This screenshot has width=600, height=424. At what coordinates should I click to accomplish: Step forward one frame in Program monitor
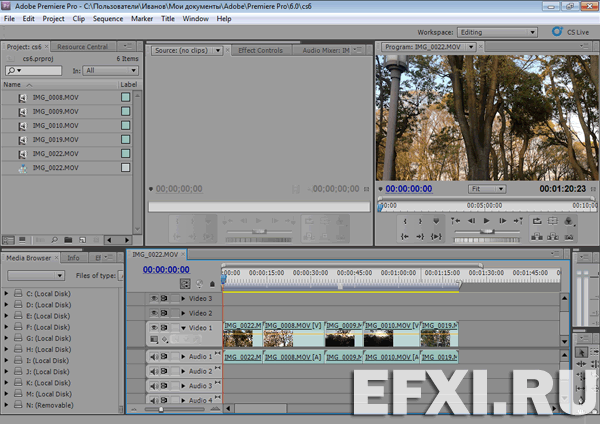502,221
